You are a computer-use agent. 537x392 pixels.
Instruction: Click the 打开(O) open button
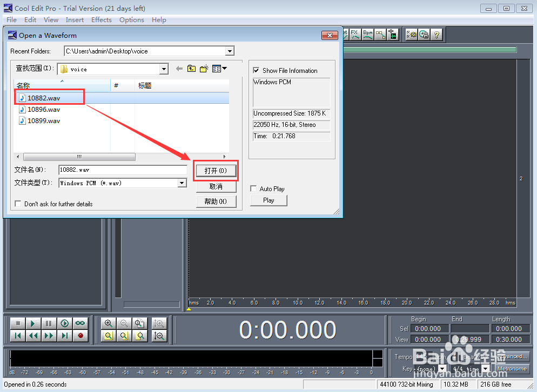216,171
